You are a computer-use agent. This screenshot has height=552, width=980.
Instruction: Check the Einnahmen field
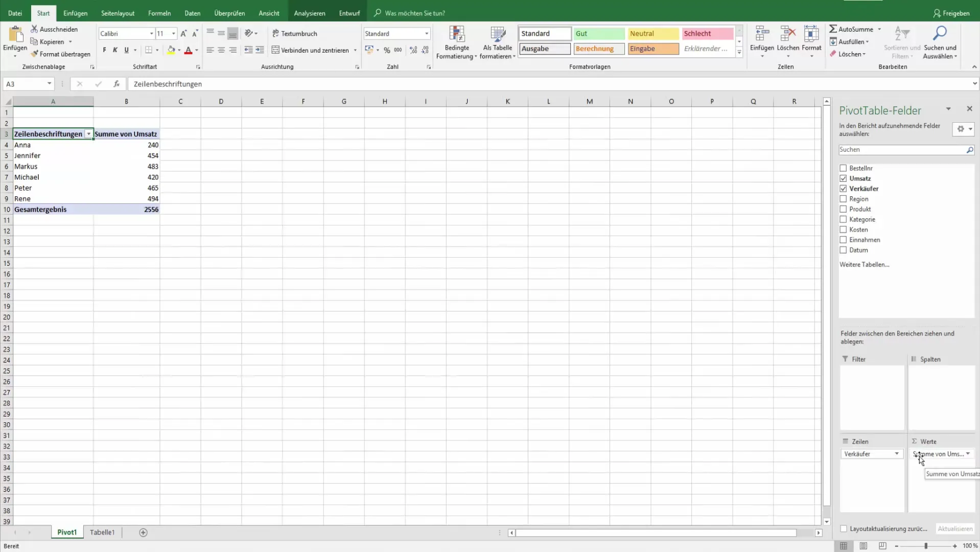[x=843, y=240]
